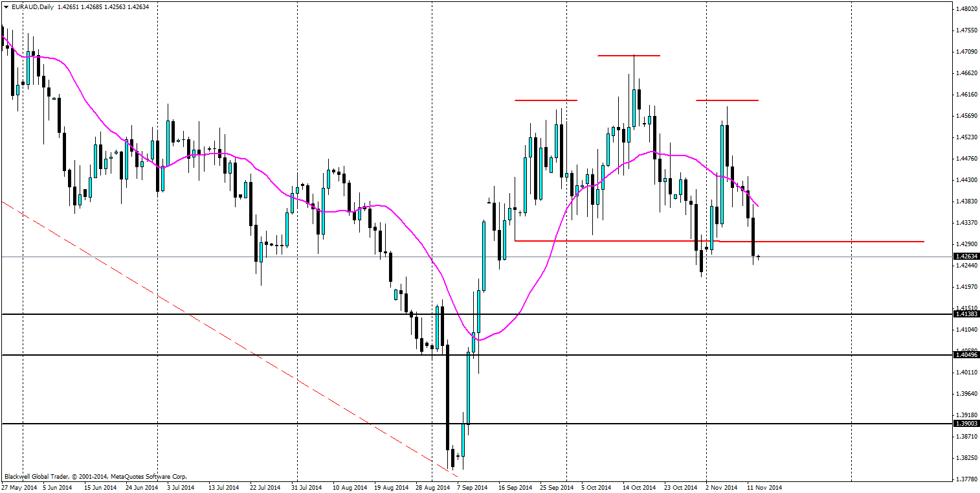The image size is (980, 493).
Task: Click the 1.37780 price scale label
Action: pyautogui.click(x=966, y=479)
